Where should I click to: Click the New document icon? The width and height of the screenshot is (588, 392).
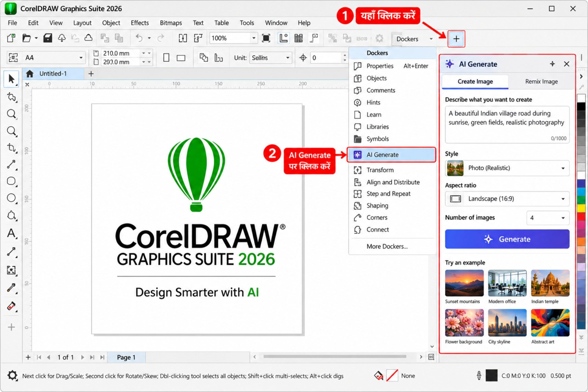click(11, 38)
